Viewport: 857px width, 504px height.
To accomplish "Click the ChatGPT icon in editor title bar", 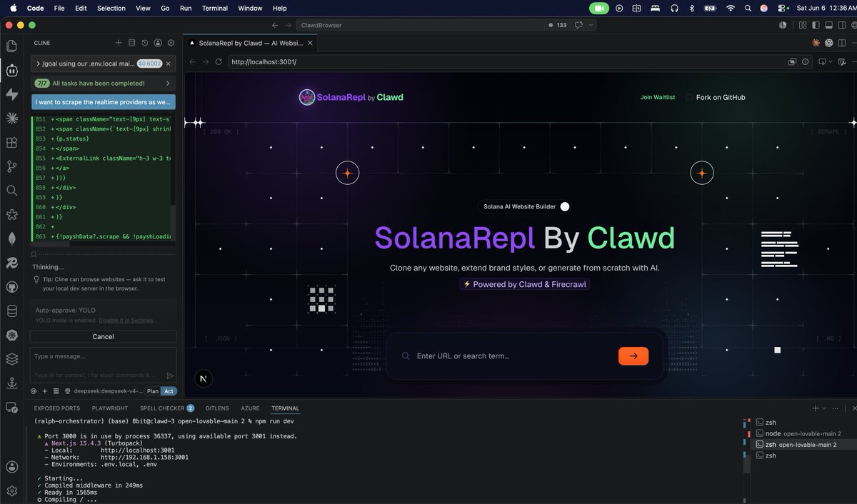I will (829, 43).
